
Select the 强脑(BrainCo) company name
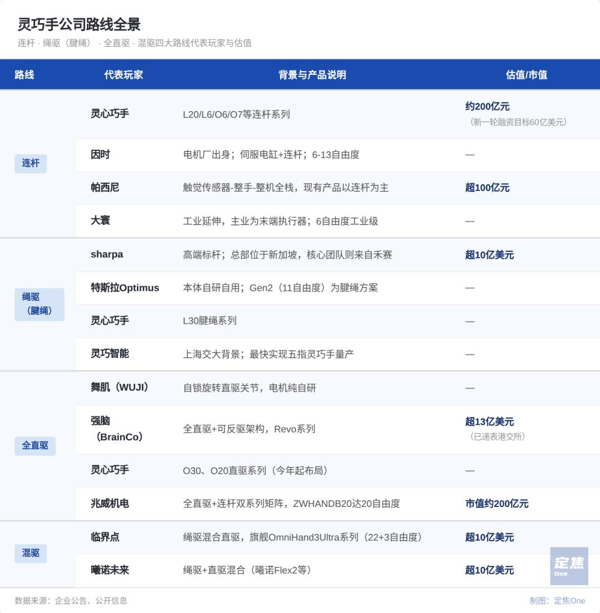pyautogui.click(x=117, y=429)
